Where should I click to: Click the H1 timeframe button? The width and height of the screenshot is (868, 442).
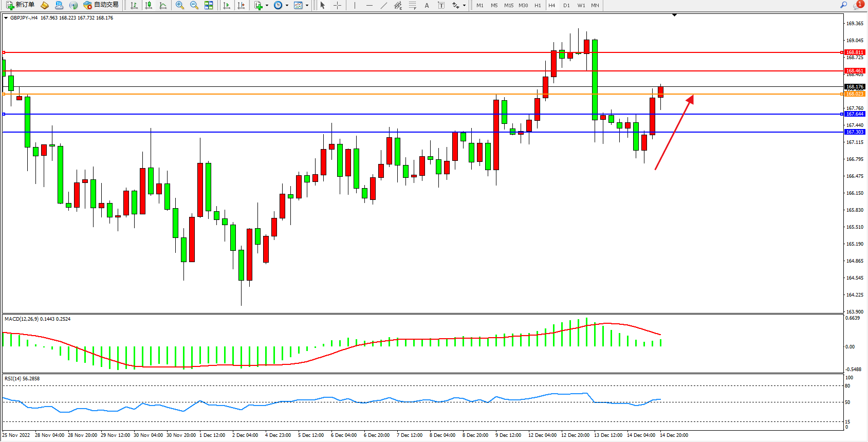pyautogui.click(x=538, y=5)
